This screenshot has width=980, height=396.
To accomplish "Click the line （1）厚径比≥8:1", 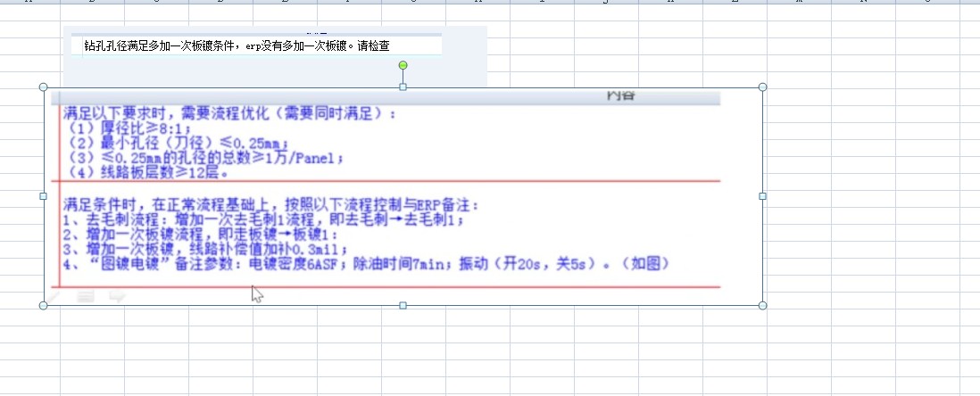I will 129,128.
